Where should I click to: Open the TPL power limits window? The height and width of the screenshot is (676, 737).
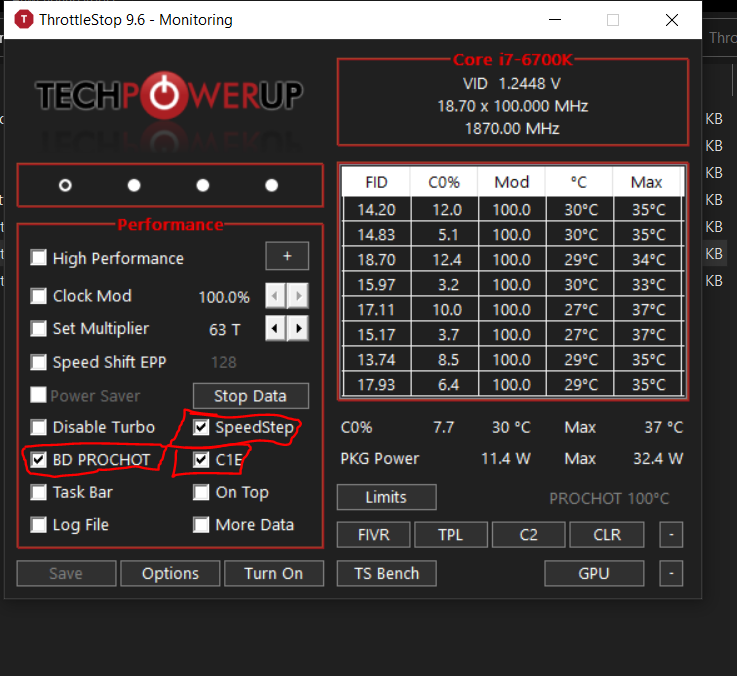pyautogui.click(x=451, y=535)
